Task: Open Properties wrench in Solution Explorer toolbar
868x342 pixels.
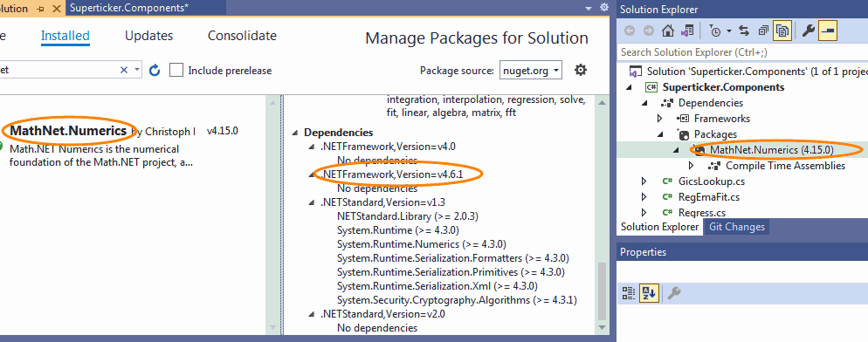Action: (809, 31)
